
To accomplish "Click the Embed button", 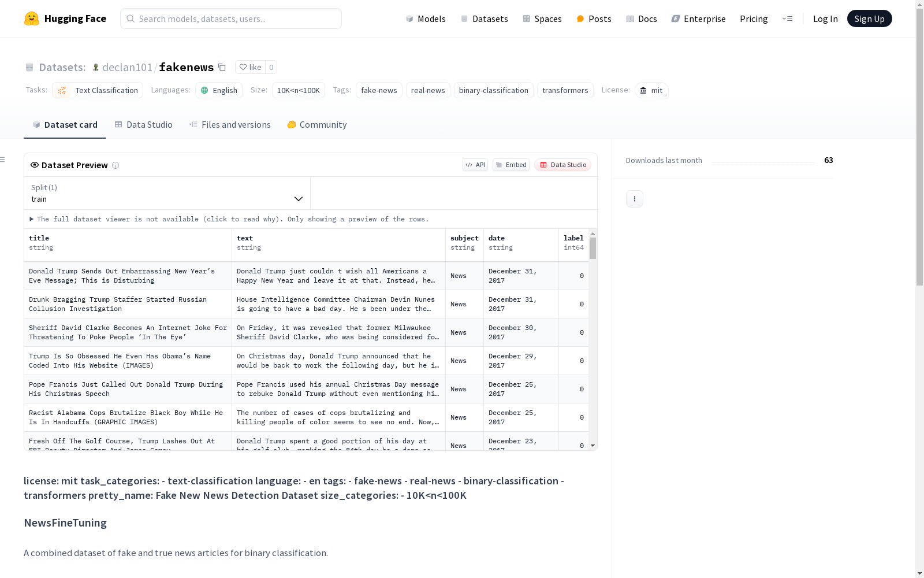I will 511,165.
